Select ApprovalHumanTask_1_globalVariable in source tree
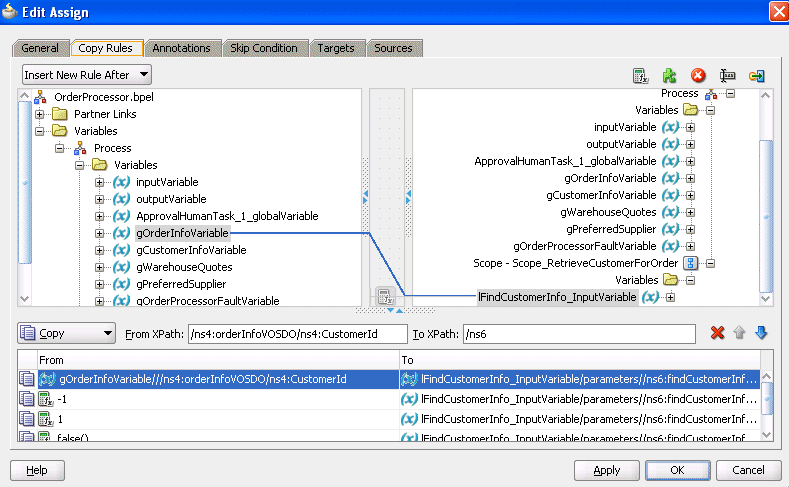 [x=227, y=216]
